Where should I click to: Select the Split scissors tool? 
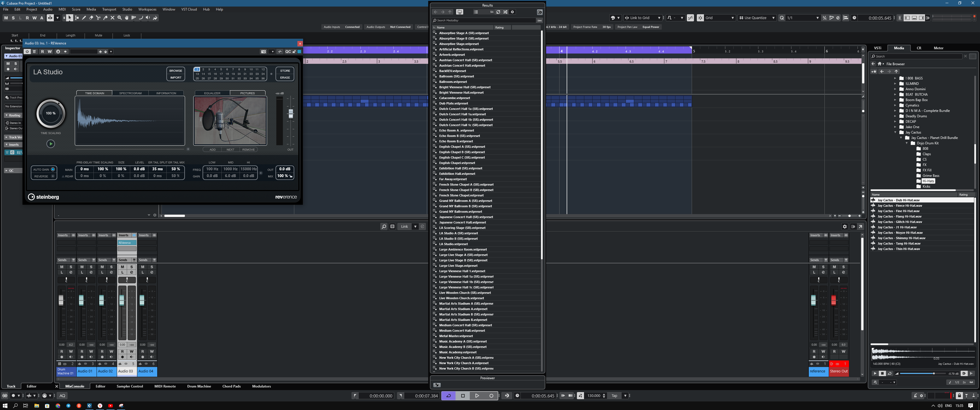(98, 18)
